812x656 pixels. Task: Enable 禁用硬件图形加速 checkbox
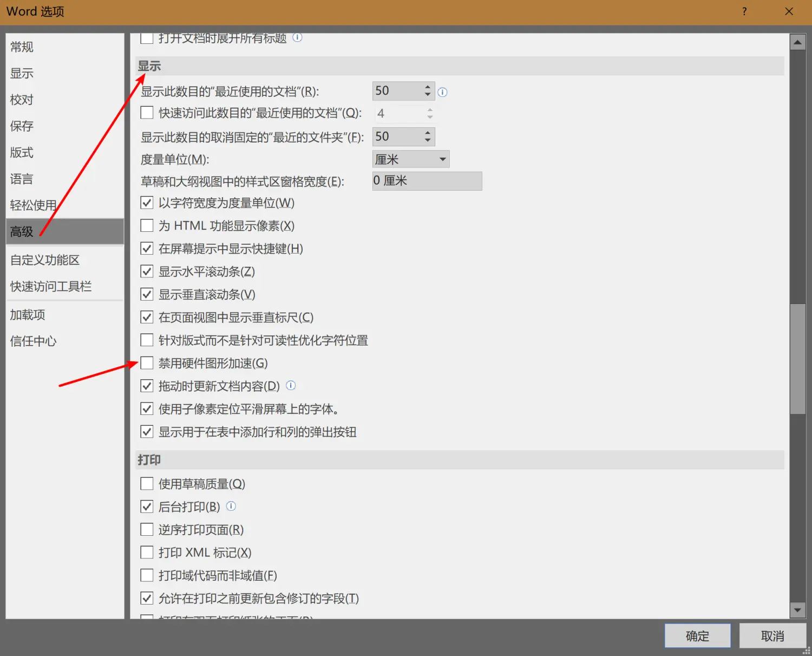coord(147,363)
